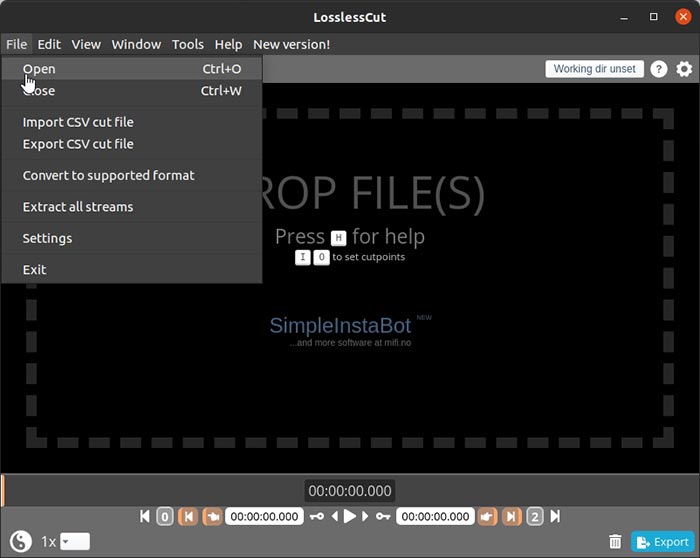Edit the cut end time field

point(435,516)
